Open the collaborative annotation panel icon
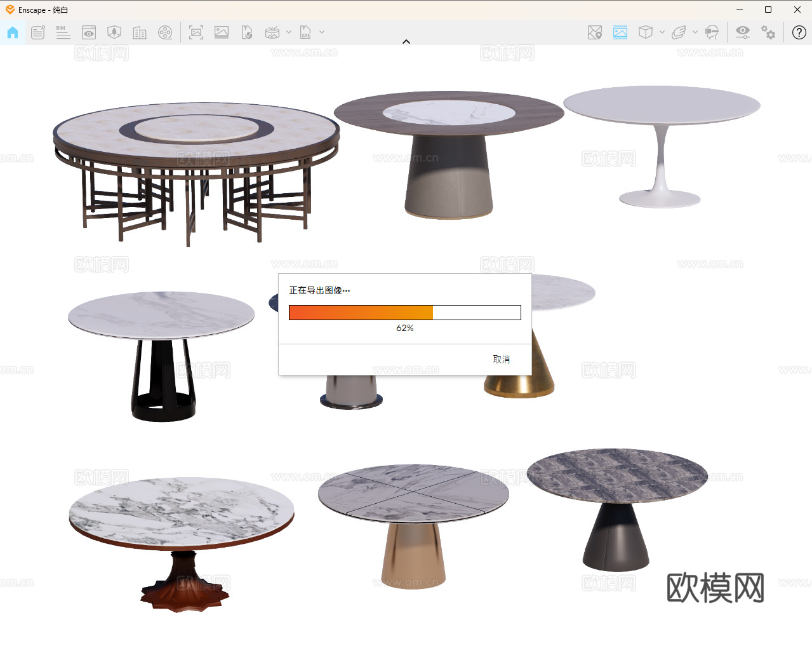The height and width of the screenshot is (655, 812). (x=38, y=32)
